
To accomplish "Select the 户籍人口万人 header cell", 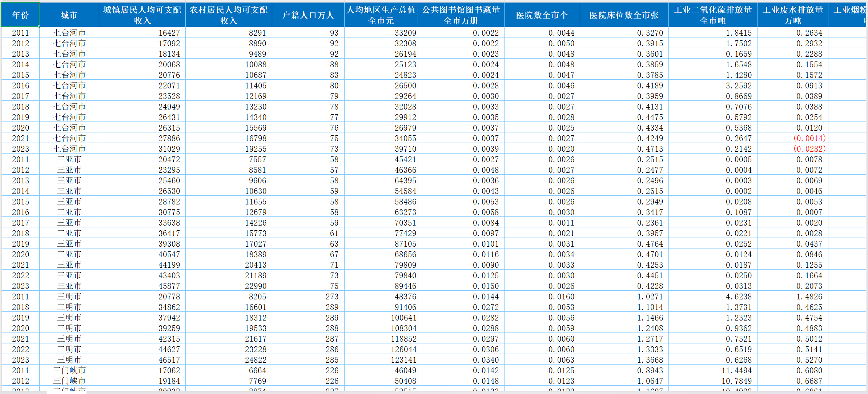I will [x=308, y=15].
